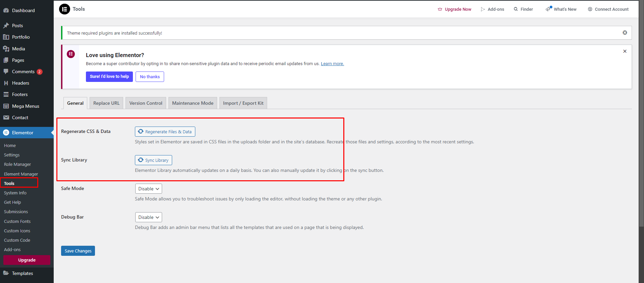Image resolution: width=644 pixels, height=283 pixels.
Task: Click the Finder magnifier icon
Action: click(x=516, y=9)
